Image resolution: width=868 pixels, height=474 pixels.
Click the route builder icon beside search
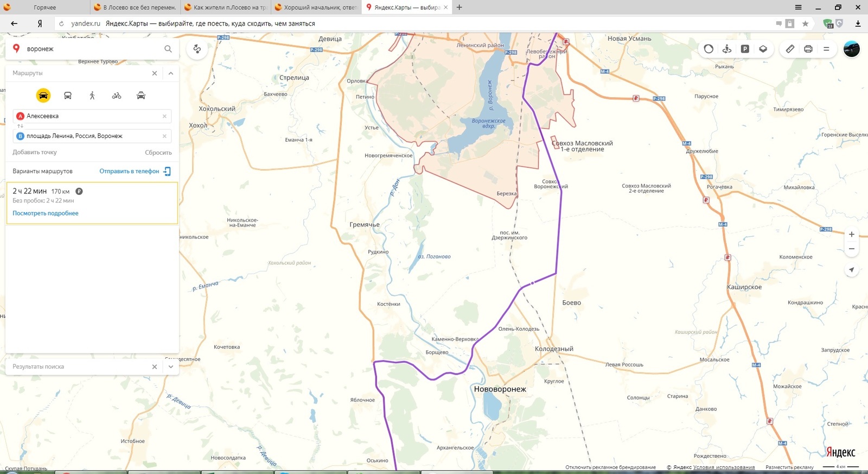point(197,49)
